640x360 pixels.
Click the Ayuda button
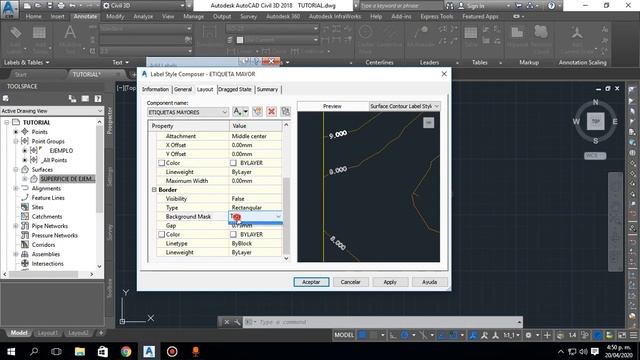pos(429,282)
